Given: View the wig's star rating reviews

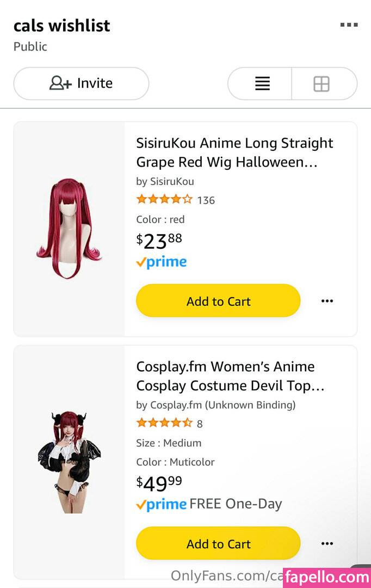Looking at the screenshot, I should coord(164,200).
